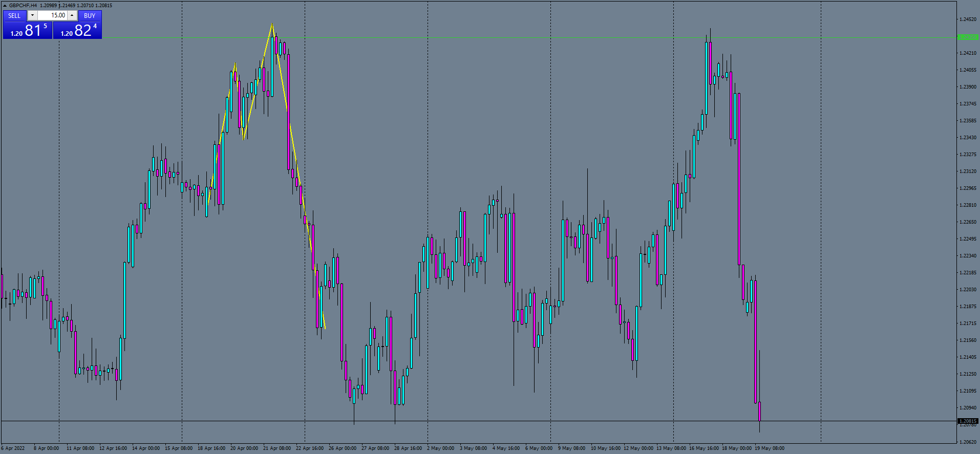Click the buy price 1.20824 panel
980x454 pixels.
(77, 30)
